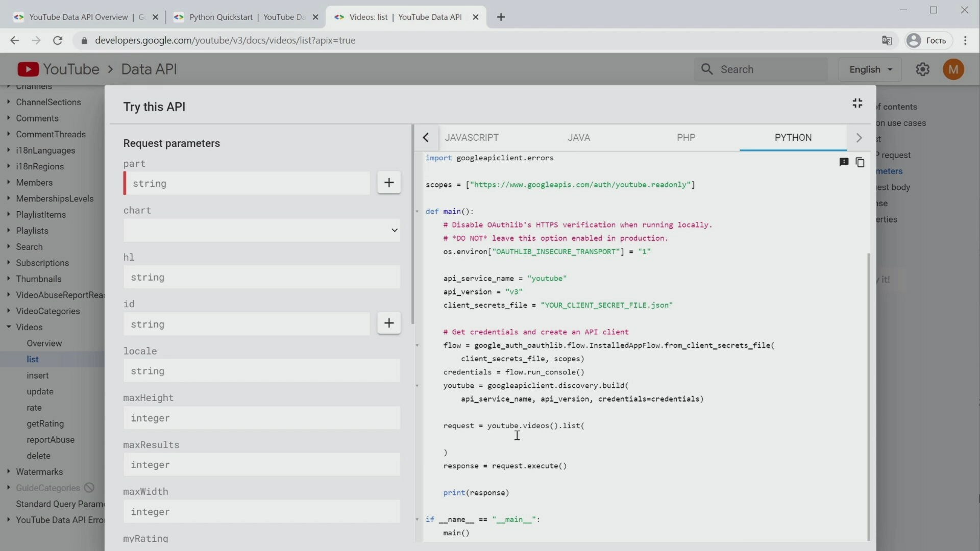The width and height of the screenshot is (980, 551).
Task: Go forward in browser history
Action: (x=36, y=40)
